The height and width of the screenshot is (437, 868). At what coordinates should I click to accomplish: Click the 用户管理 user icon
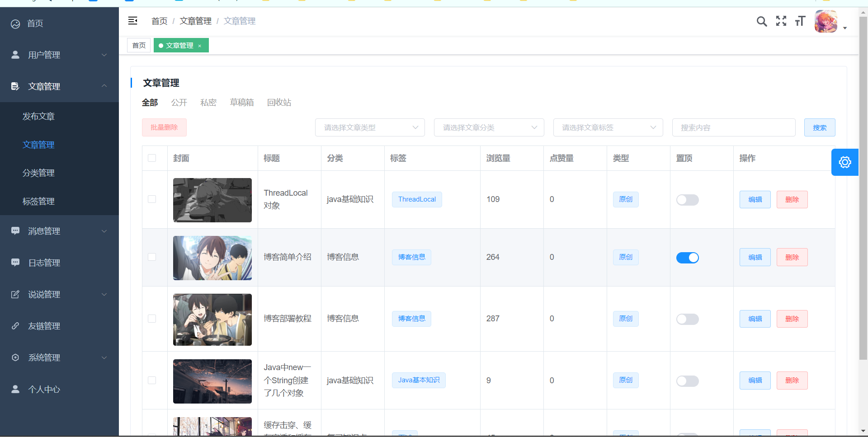(x=15, y=55)
